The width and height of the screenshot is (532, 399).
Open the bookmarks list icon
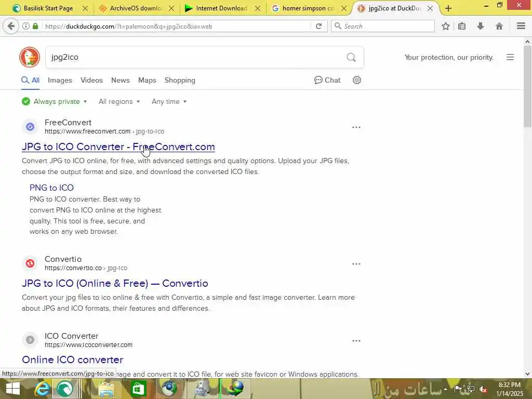pos(462,26)
